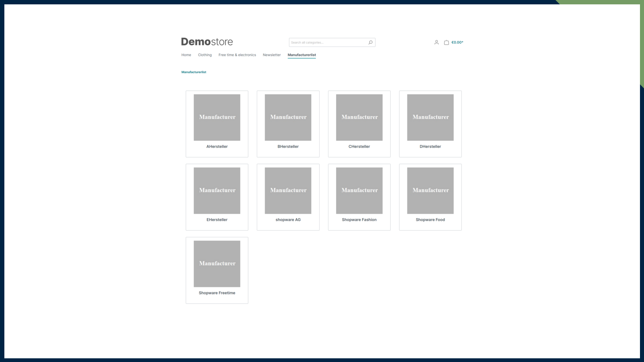Open the Newsletter menu item
Screen dimensions: 644x362
click(x=272, y=55)
